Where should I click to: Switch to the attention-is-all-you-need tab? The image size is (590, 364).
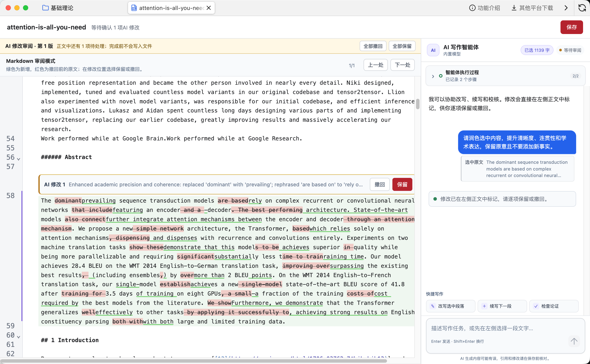(x=171, y=8)
